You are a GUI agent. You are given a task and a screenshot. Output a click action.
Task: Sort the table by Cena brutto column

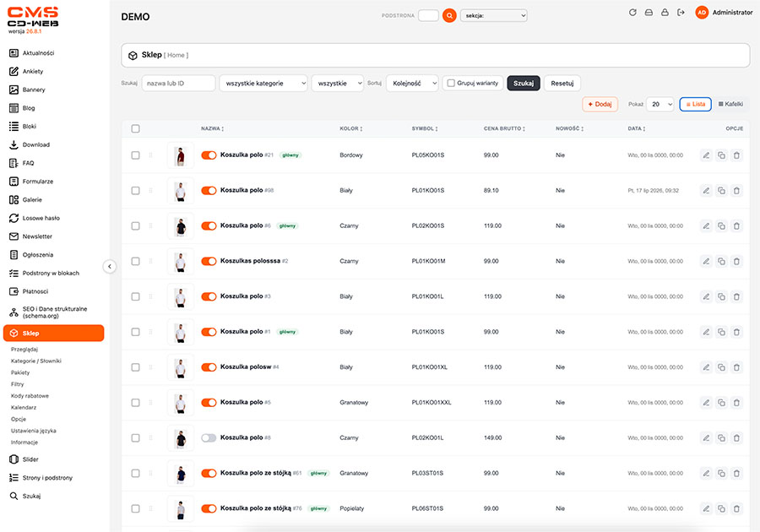[504, 129]
